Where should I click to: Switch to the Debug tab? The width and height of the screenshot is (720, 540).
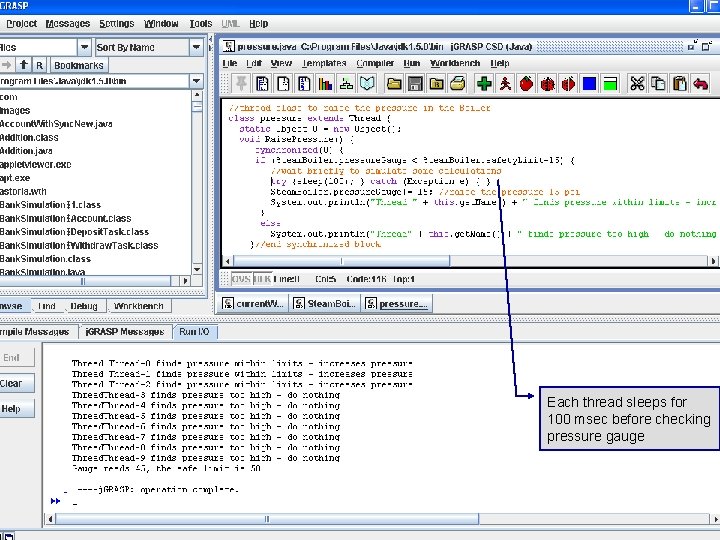(x=84, y=306)
